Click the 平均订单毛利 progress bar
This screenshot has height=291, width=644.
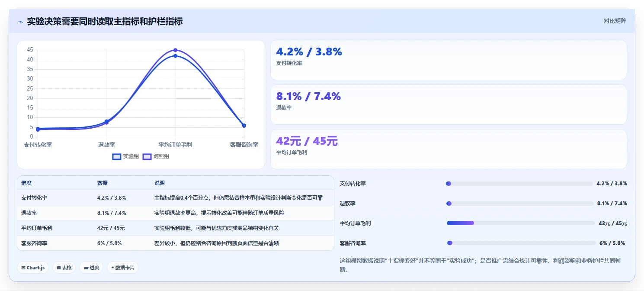pyautogui.click(x=521, y=223)
